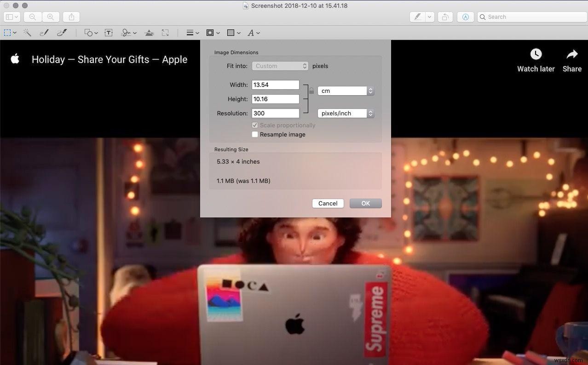Viewport: 588px width, 365px height.
Task: Insert a text box with the Text tool
Action: coord(109,32)
